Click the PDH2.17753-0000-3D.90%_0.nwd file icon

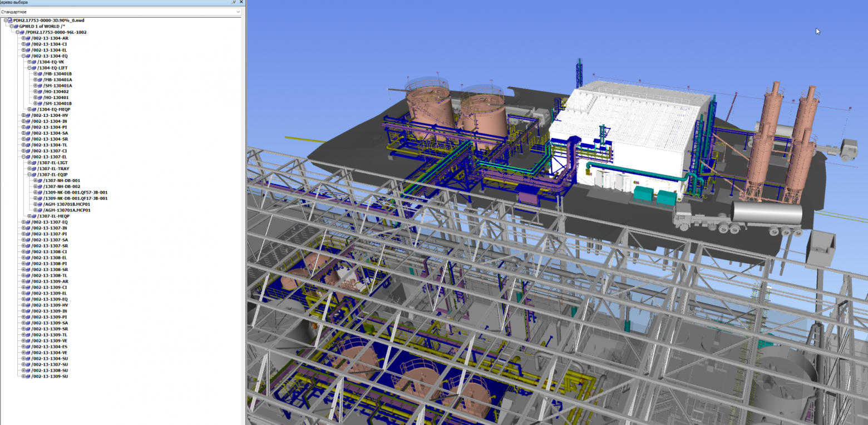point(10,21)
